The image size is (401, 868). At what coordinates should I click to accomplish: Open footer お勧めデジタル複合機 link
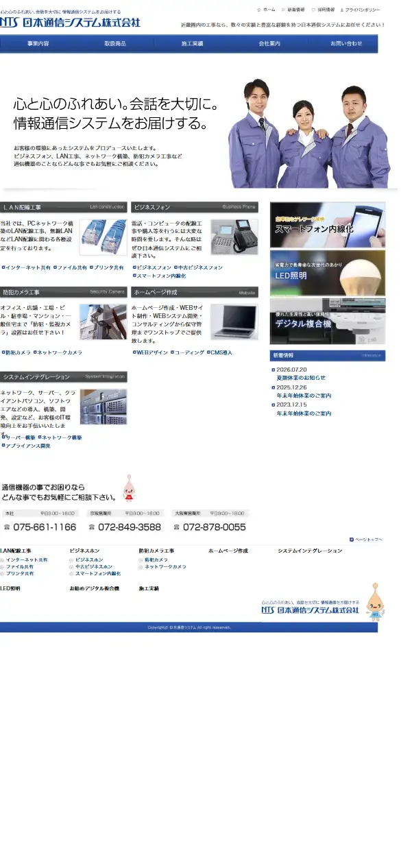coord(94,588)
